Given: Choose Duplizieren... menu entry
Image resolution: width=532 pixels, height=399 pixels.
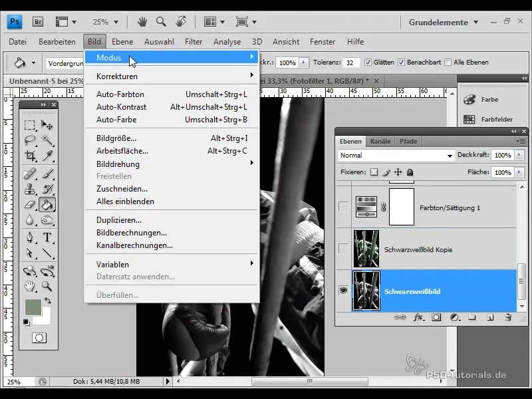Looking at the screenshot, I should point(172,220).
